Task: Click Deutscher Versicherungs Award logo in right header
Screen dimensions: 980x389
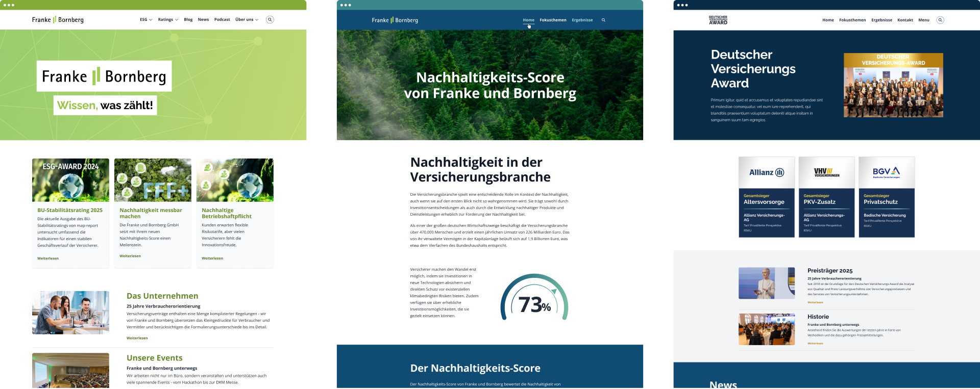Action: tap(718, 20)
